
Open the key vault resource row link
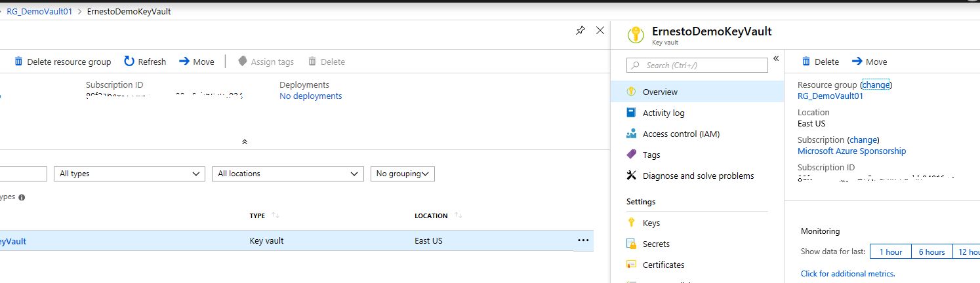tap(13, 241)
